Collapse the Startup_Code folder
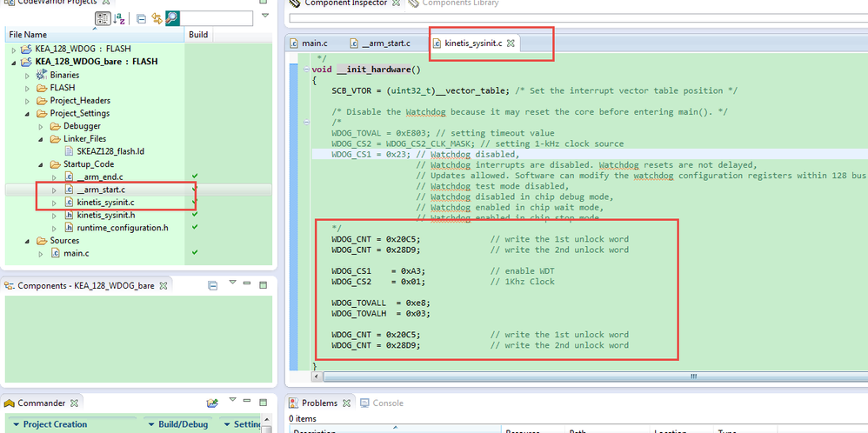868x433 pixels. 41,164
